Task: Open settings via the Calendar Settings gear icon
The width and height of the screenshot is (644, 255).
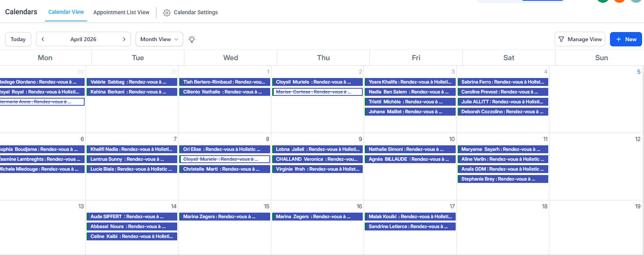Action: (167, 12)
